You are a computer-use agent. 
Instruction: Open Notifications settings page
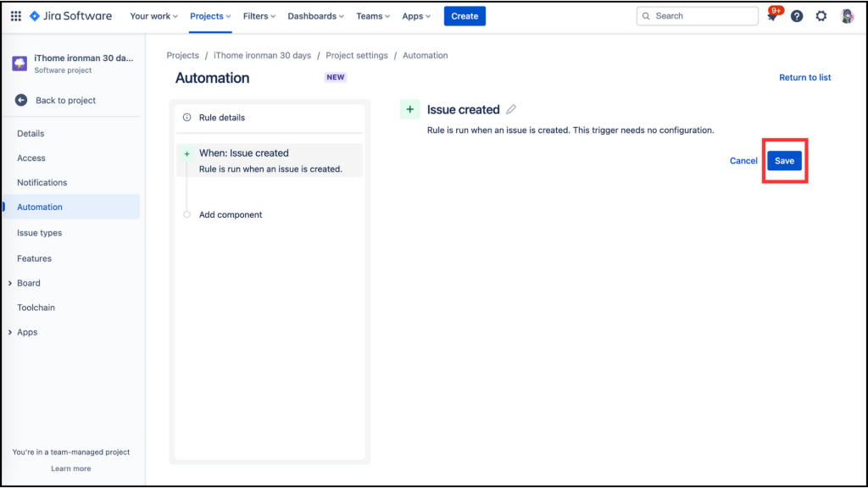(42, 183)
